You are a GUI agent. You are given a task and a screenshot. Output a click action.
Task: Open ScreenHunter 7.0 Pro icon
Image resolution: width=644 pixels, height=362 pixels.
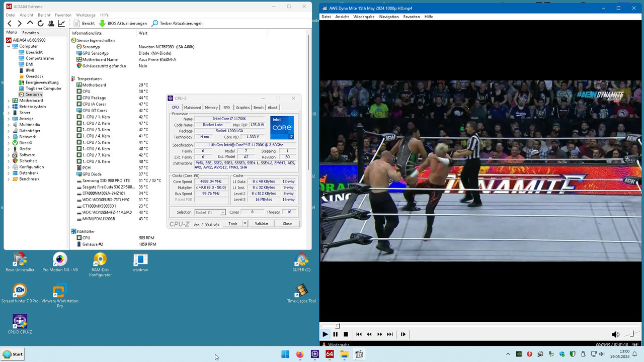tap(20, 293)
